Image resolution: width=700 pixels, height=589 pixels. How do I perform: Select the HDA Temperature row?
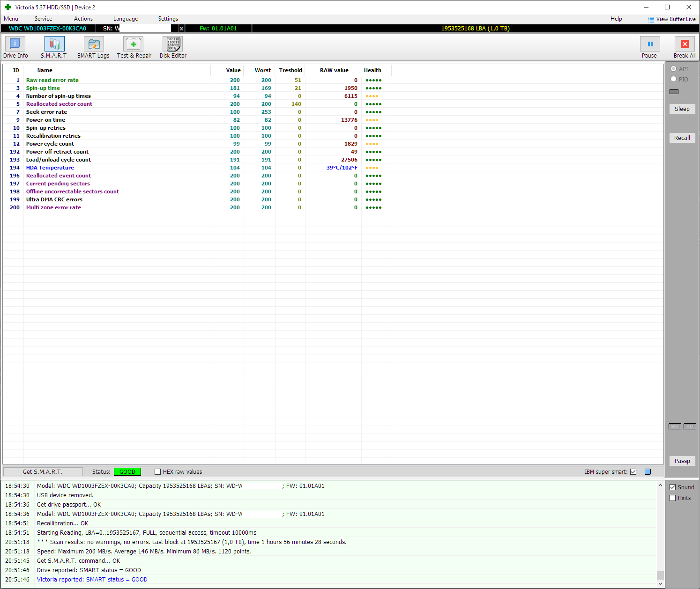[x=333, y=168]
